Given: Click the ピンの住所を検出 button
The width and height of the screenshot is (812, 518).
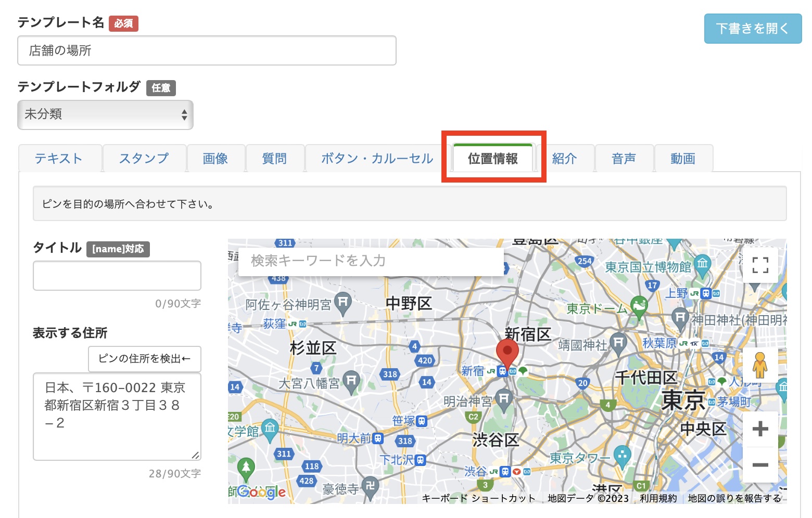Looking at the screenshot, I should (x=144, y=359).
